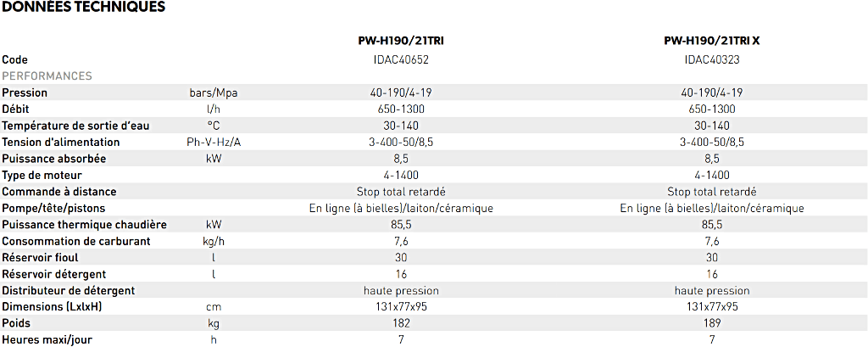This screenshot has height=347, width=868.
Task: Click the Température de sortie d'eau label
Action: click(x=75, y=126)
